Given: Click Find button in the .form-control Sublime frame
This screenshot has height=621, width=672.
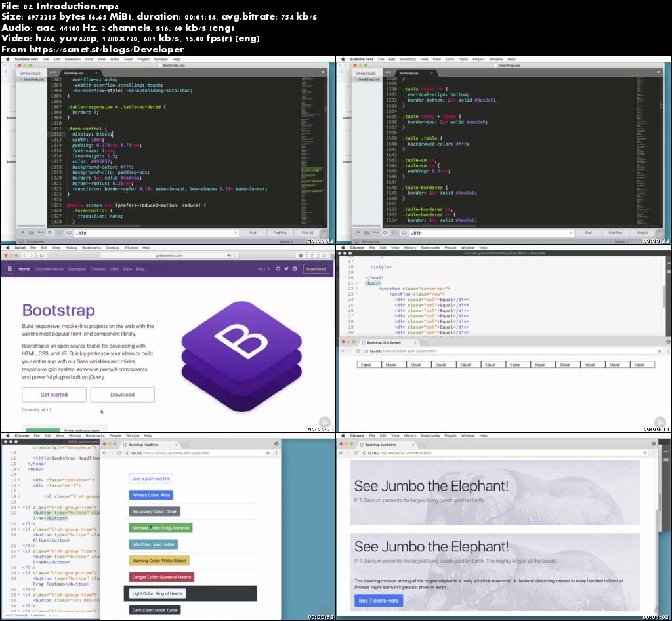Looking at the screenshot, I should 253,233.
